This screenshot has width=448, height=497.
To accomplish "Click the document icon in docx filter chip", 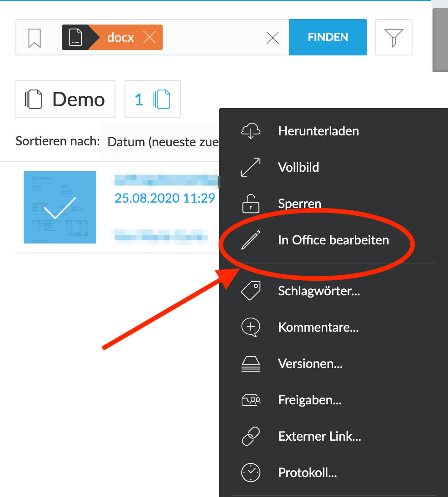I will click(75, 37).
